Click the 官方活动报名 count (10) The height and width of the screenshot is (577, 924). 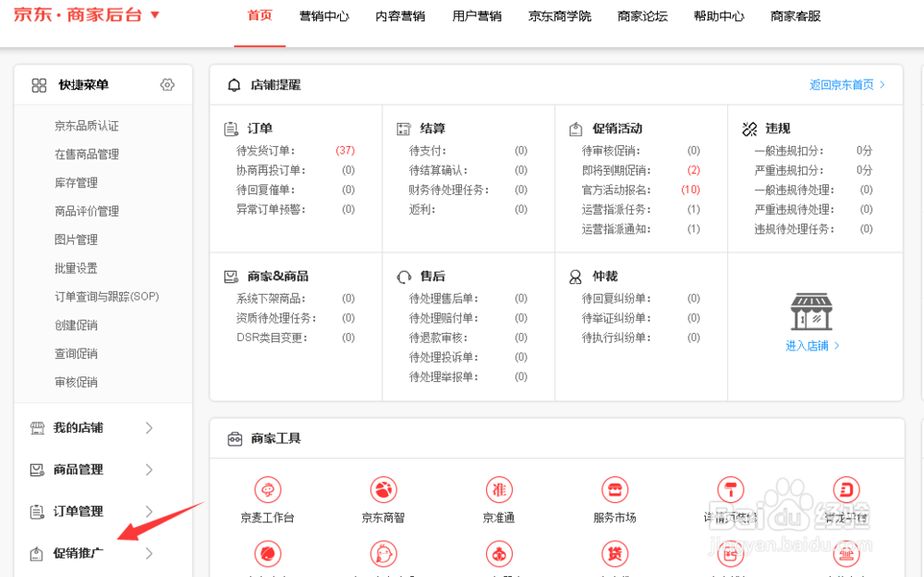click(690, 190)
